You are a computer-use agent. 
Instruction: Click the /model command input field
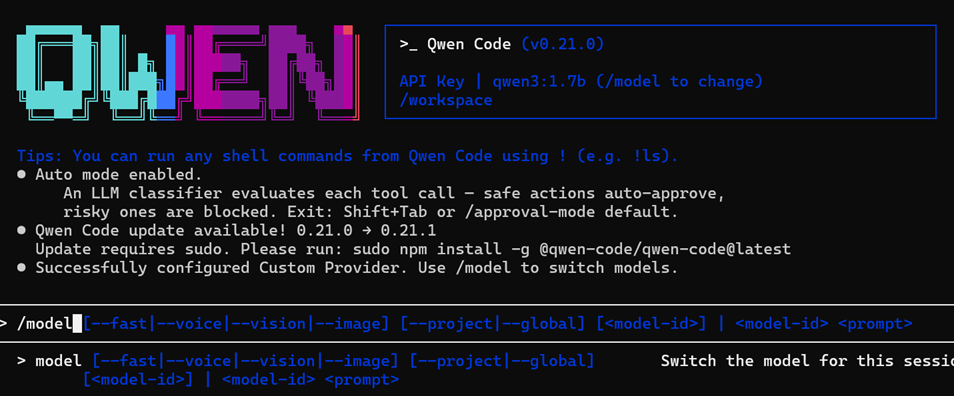(477, 324)
